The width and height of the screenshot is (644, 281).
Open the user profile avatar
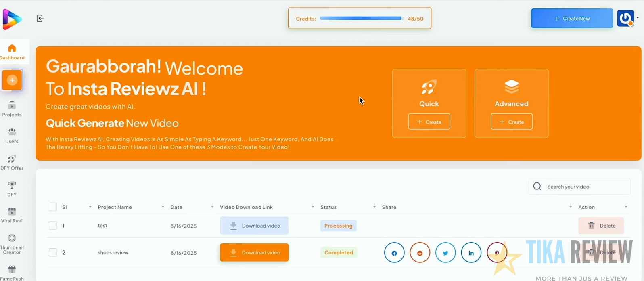click(x=625, y=18)
